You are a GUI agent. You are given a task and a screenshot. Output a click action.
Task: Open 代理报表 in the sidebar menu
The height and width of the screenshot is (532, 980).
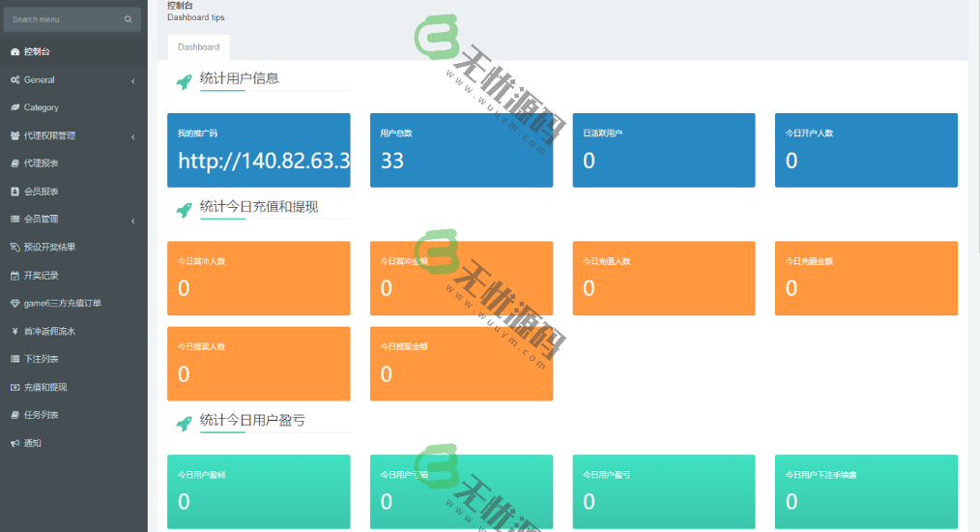pyautogui.click(x=41, y=163)
